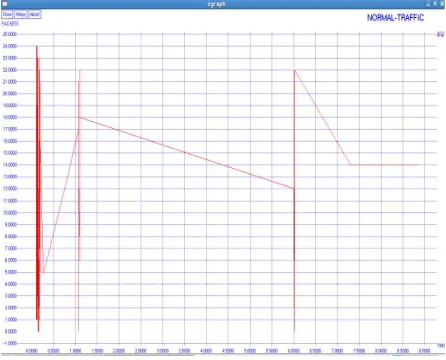Screen dimensions: 446x360
Task: Click the 1.0000 x-axis time value
Action: pyautogui.click(x=75, y=351)
